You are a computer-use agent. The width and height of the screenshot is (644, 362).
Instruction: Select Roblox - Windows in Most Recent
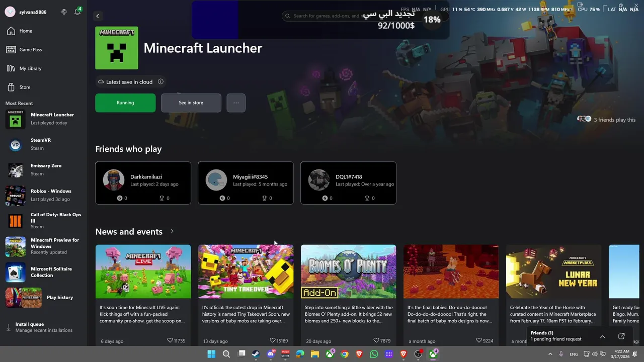(43, 195)
